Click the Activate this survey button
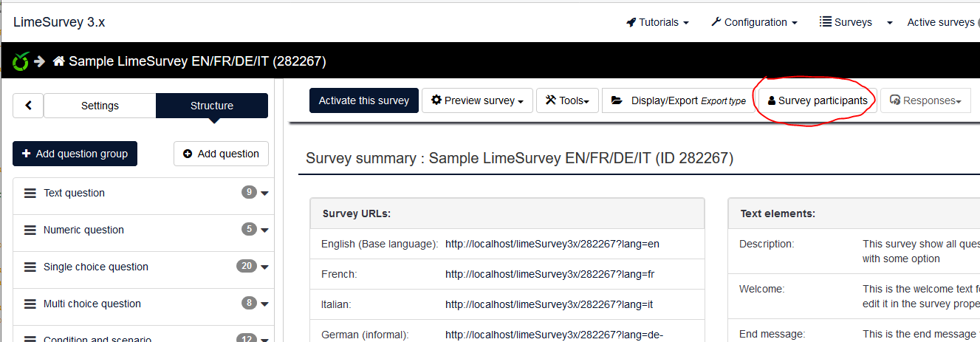980x342 pixels. [363, 100]
